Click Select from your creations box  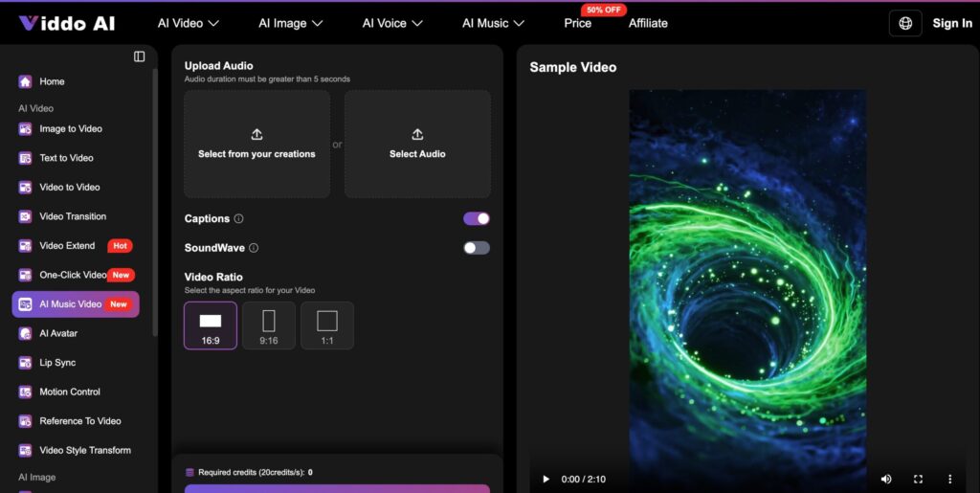tap(256, 145)
